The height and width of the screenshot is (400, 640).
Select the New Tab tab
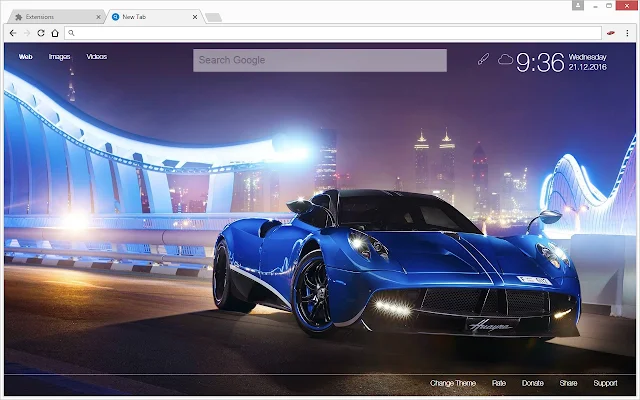click(x=155, y=17)
